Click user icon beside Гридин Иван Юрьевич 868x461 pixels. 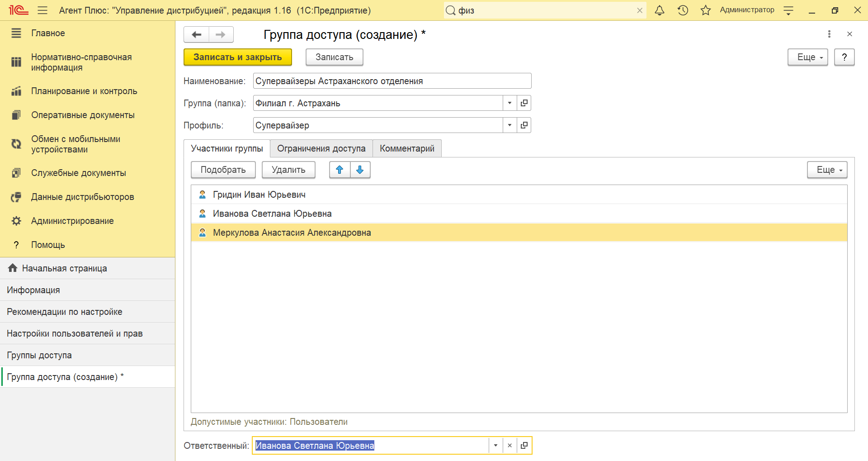pyautogui.click(x=203, y=195)
